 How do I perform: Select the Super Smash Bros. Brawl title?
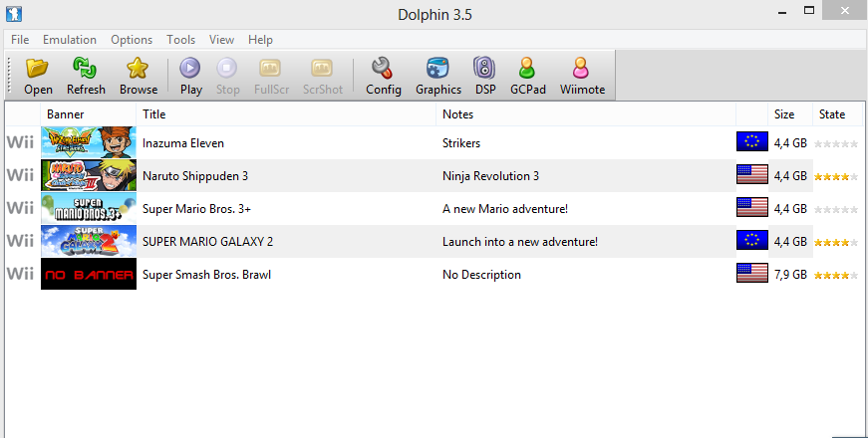point(206,275)
